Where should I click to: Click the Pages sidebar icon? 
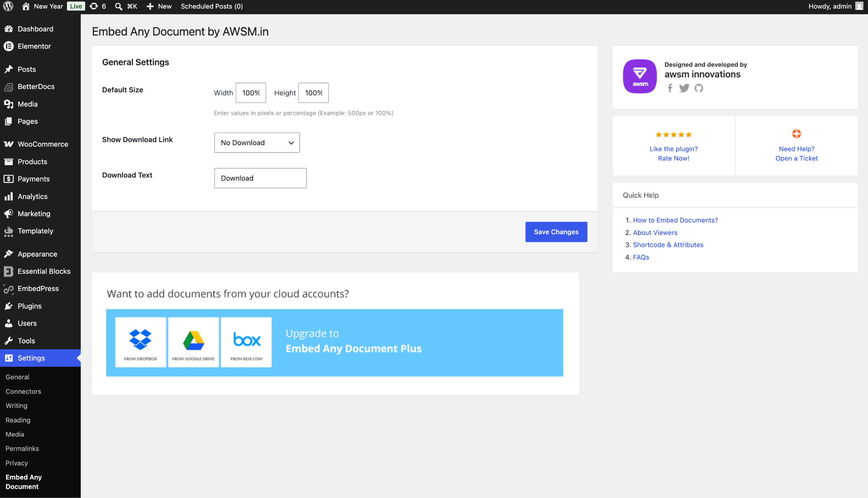pyautogui.click(x=8, y=121)
